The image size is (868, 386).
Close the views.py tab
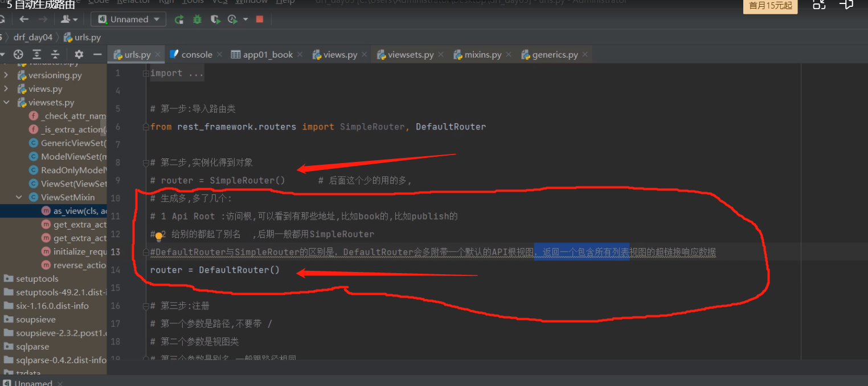(365, 55)
